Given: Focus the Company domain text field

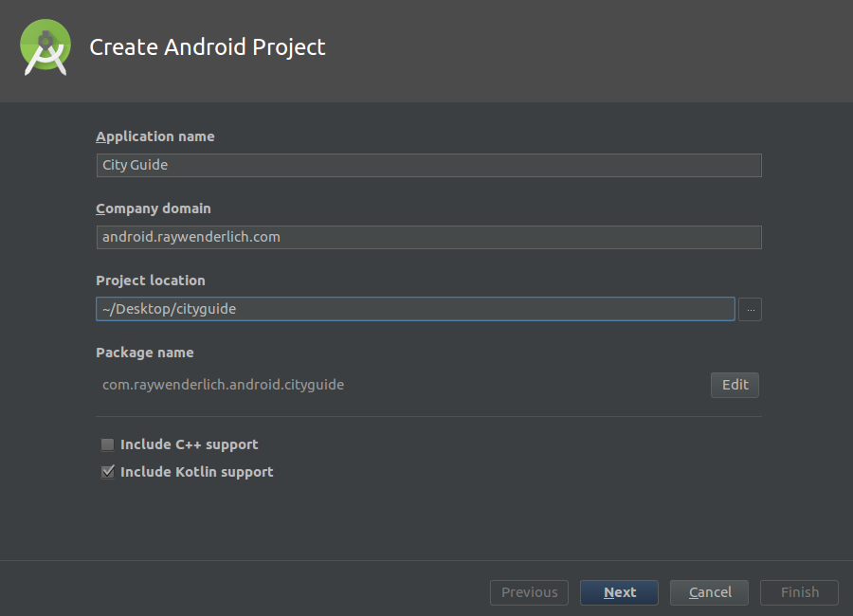Looking at the screenshot, I should (x=428, y=237).
